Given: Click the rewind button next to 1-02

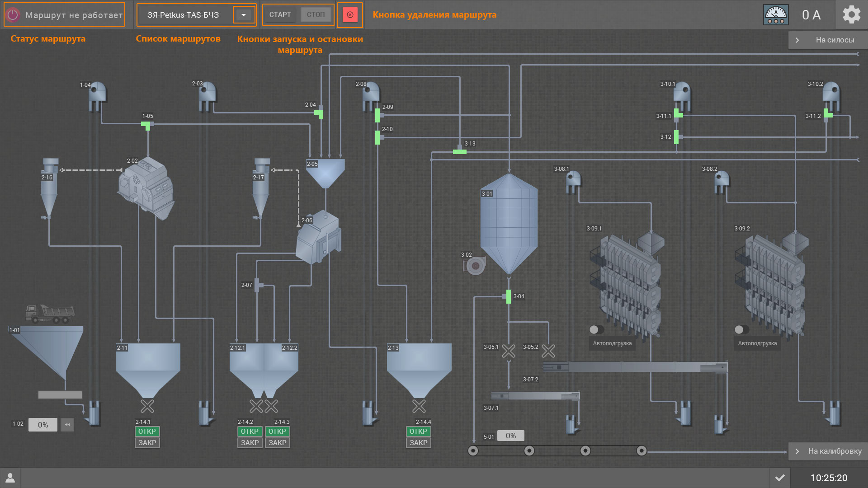Looking at the screenshot, I should tap(67, 425).
